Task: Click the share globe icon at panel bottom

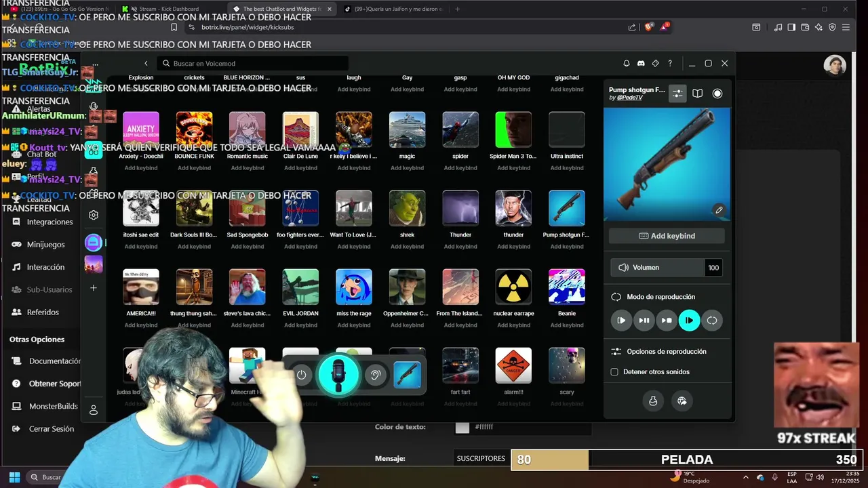Action: (x=682, y=401)
